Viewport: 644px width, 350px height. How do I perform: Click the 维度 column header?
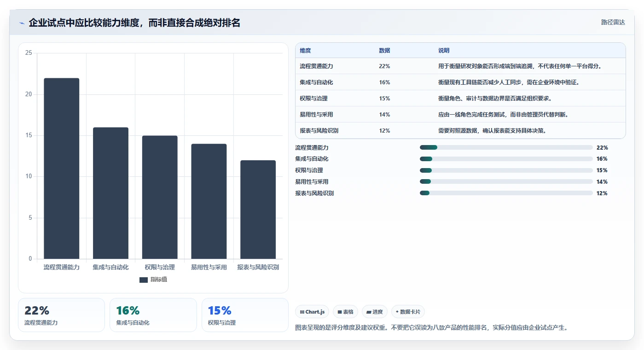(x=305, y=51)
